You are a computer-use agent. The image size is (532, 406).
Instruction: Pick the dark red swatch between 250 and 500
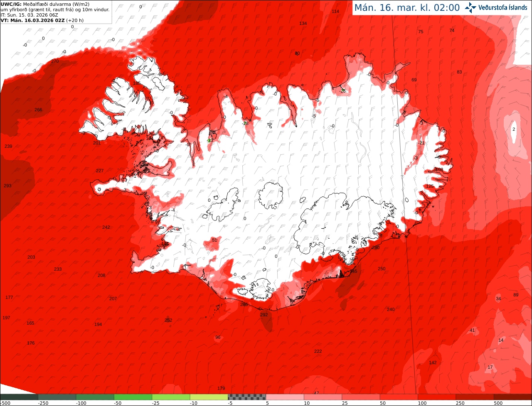475,397
